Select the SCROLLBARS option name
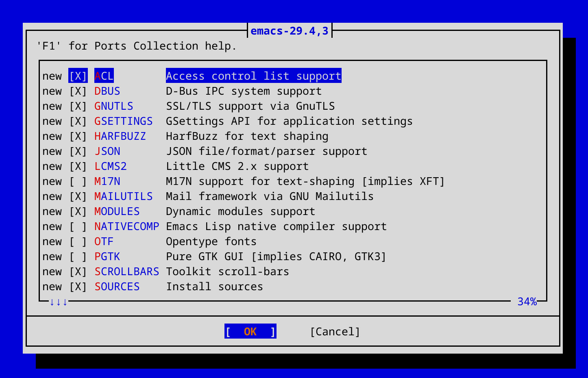The height and width of the screenshot is (378, 588). click(x=127, y=272)
